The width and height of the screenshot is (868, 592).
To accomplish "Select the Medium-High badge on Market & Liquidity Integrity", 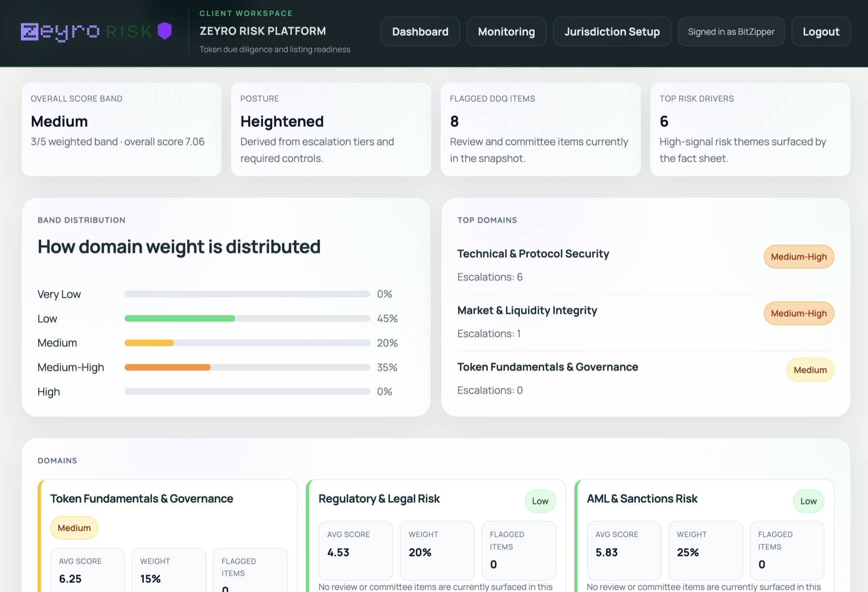I will [x=799, y=313].
